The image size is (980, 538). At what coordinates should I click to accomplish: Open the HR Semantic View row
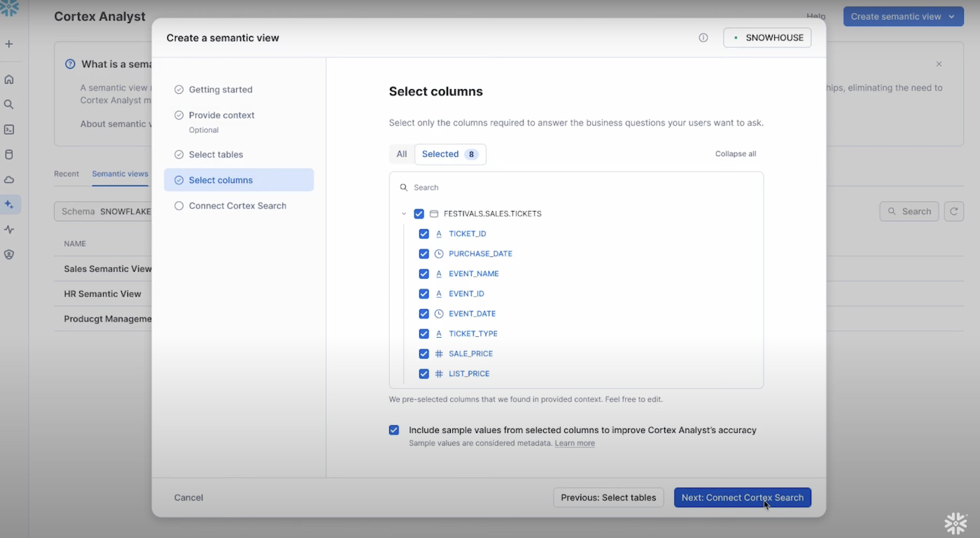coord(103,294)
